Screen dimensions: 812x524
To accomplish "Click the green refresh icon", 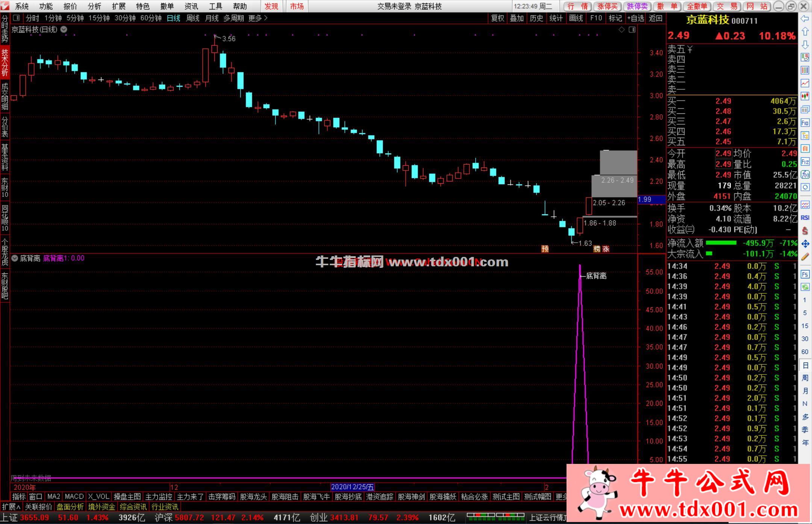I will pos(805,287).
